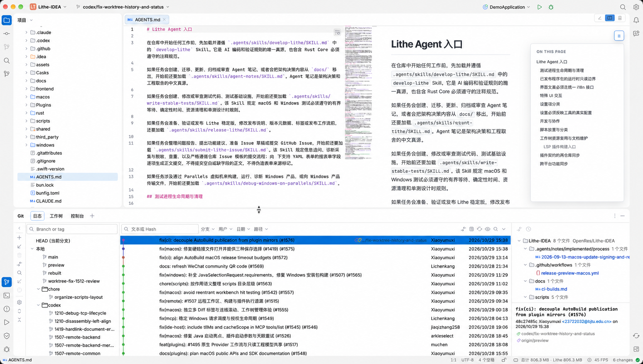Click the soft-wrap icon in the editor gutter

[x=337, y=32]
